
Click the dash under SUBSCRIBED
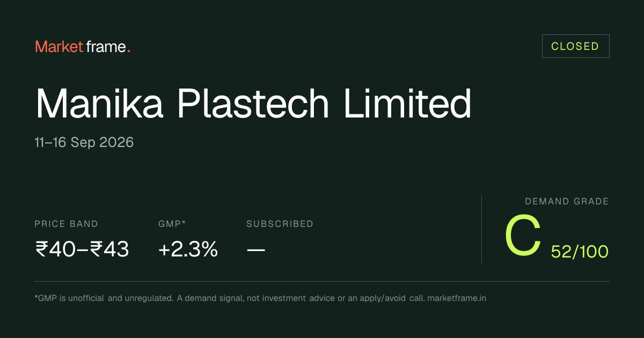pyautogui.click(x=256, y=250)
